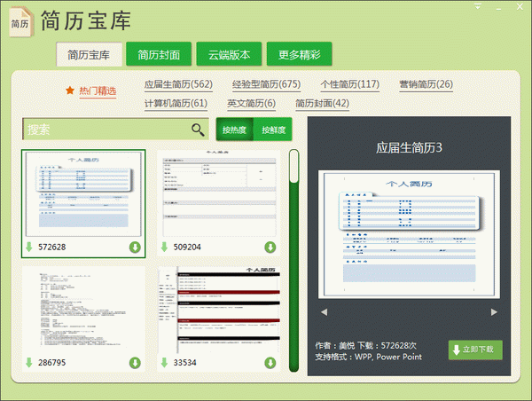Select the blue template thumbnail with 572628 downloads

point(83,194)
